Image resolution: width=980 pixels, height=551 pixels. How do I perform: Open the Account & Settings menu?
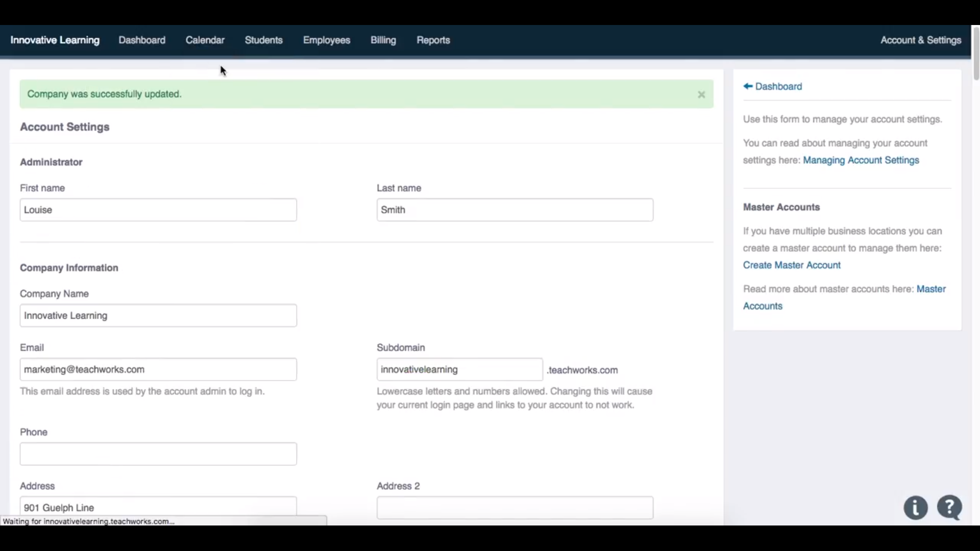(x=920, y=40)
